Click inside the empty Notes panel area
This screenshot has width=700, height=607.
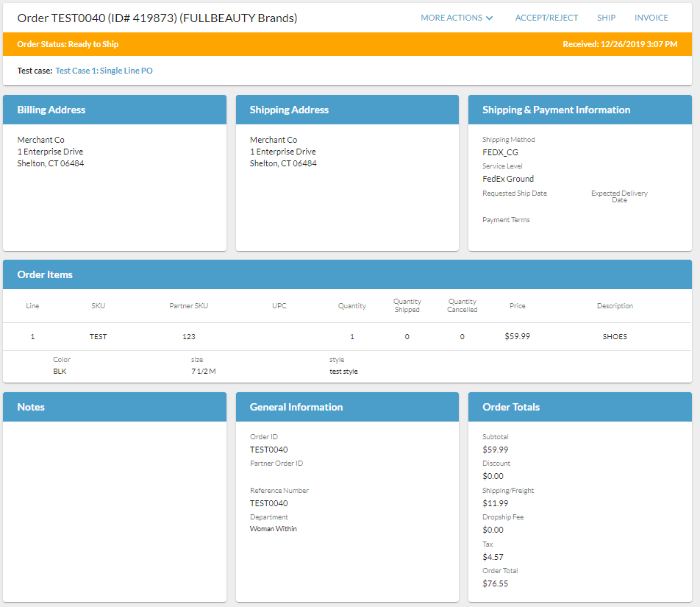(115, 508)
